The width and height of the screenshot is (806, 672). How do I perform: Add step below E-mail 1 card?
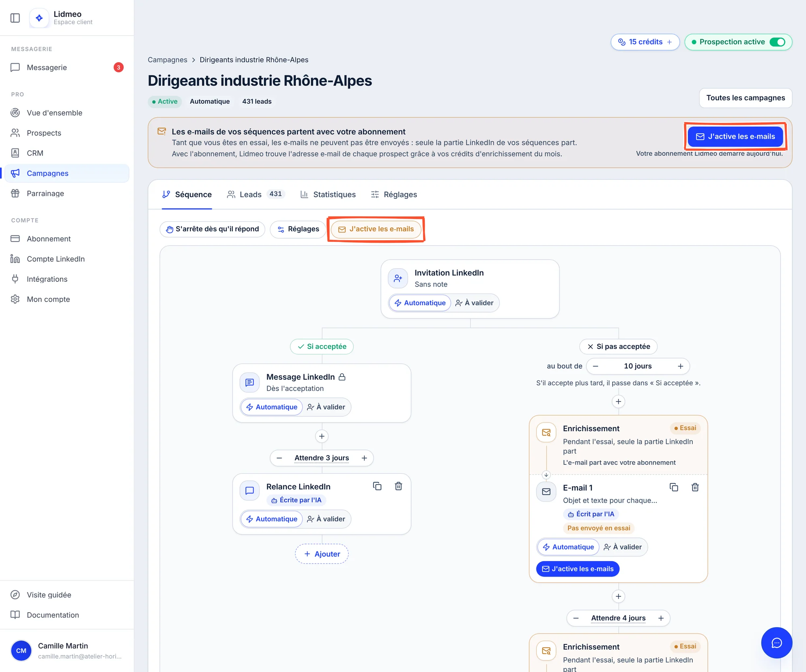[618, 596]
